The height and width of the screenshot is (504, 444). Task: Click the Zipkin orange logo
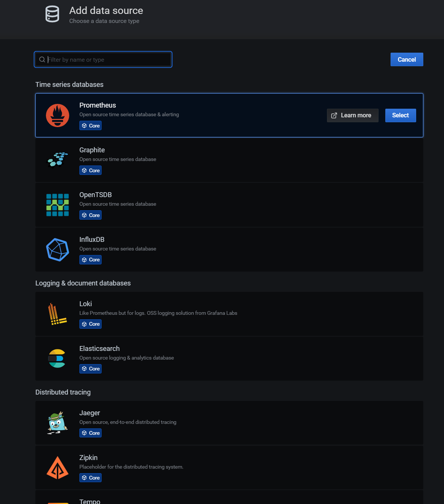[58, 468]
